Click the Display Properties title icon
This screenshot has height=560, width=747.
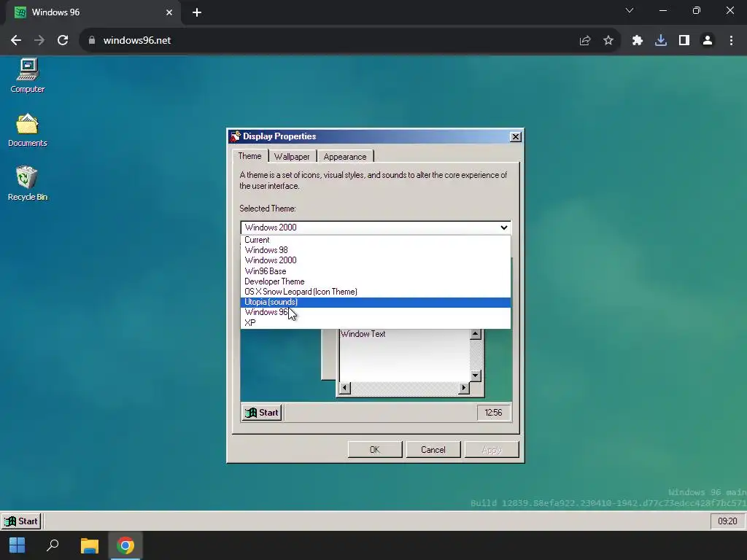tap(236, 136)
